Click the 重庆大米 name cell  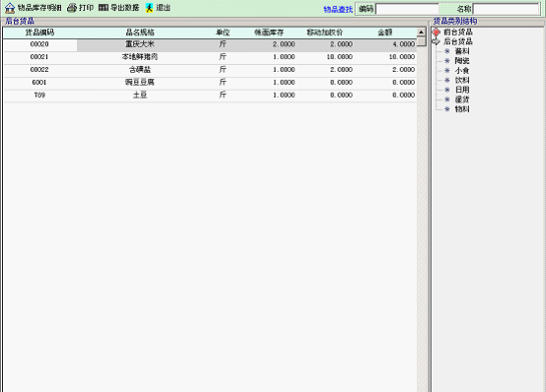click(140, 44)
